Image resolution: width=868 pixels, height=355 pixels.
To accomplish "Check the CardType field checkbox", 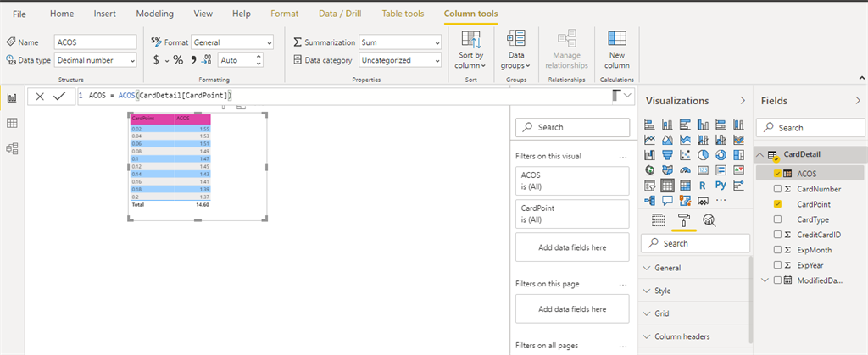I will click(778, 219).
